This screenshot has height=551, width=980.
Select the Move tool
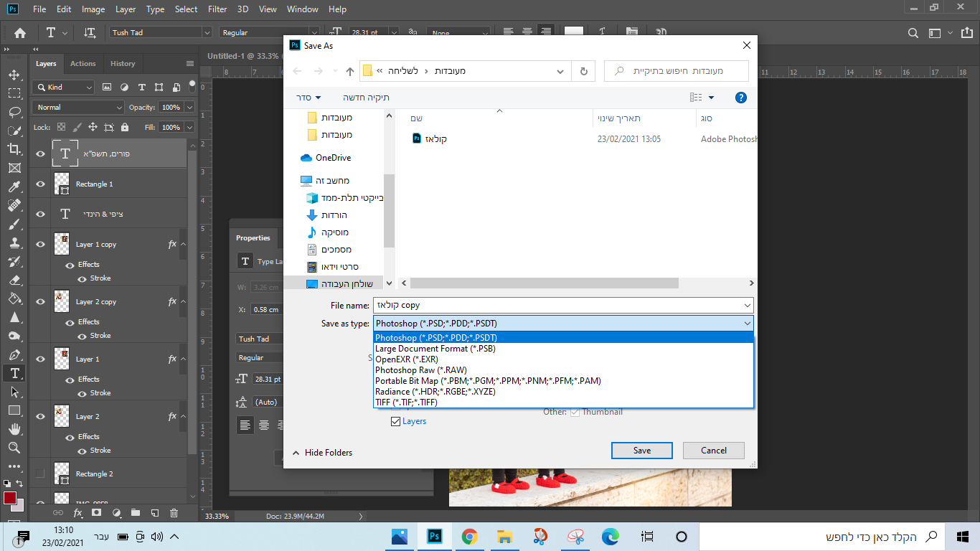click(x=14, y=75)
